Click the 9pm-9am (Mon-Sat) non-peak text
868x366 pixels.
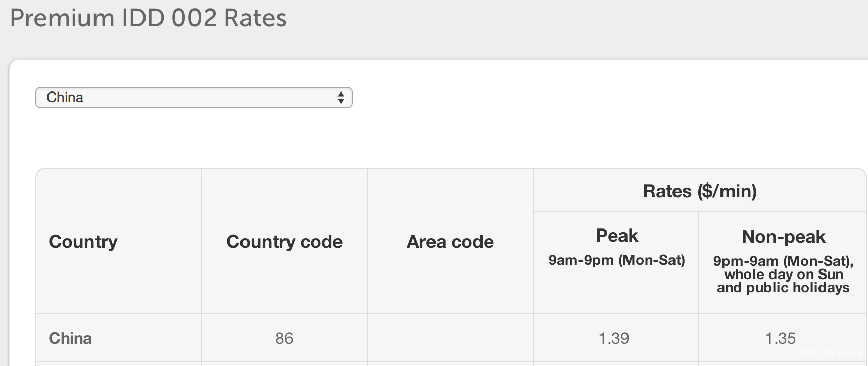[x=783, y=261]
